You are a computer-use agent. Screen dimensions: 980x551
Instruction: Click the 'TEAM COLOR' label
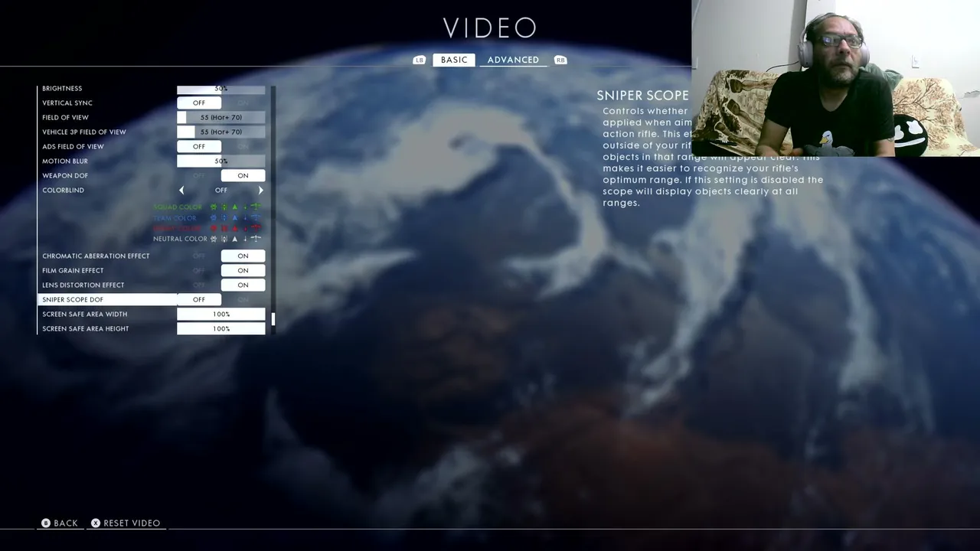(x=175, y=217)
